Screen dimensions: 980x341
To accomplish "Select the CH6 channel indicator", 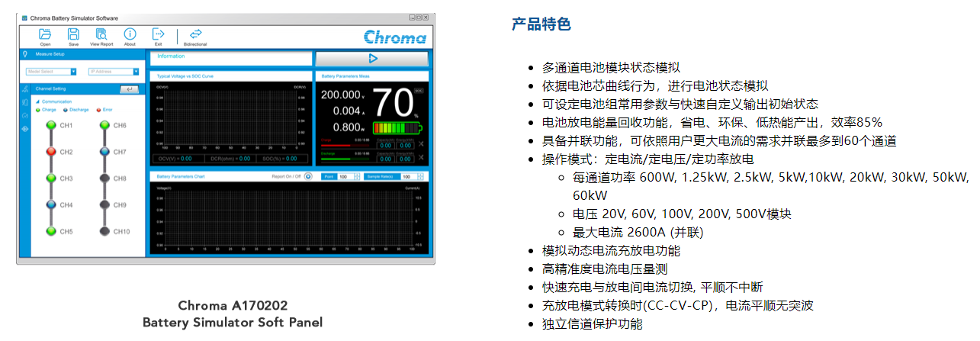I will click(104, 125).
